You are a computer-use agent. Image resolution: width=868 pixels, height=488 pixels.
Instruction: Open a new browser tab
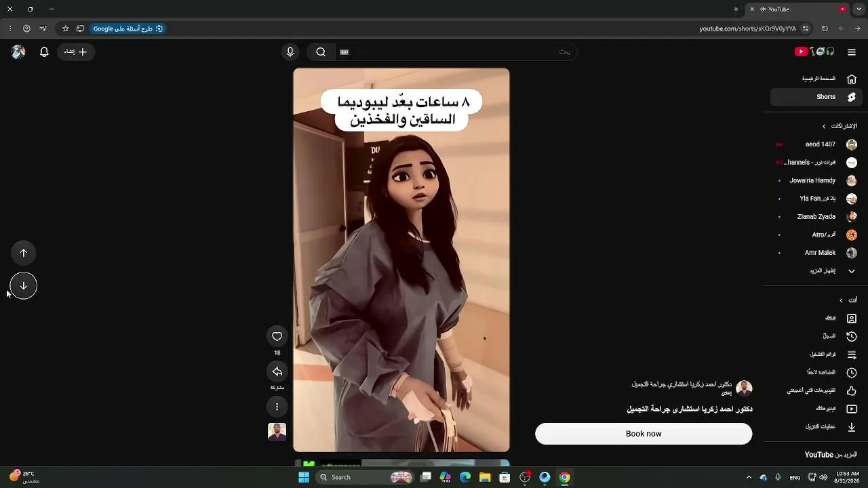tap(736, 9)
